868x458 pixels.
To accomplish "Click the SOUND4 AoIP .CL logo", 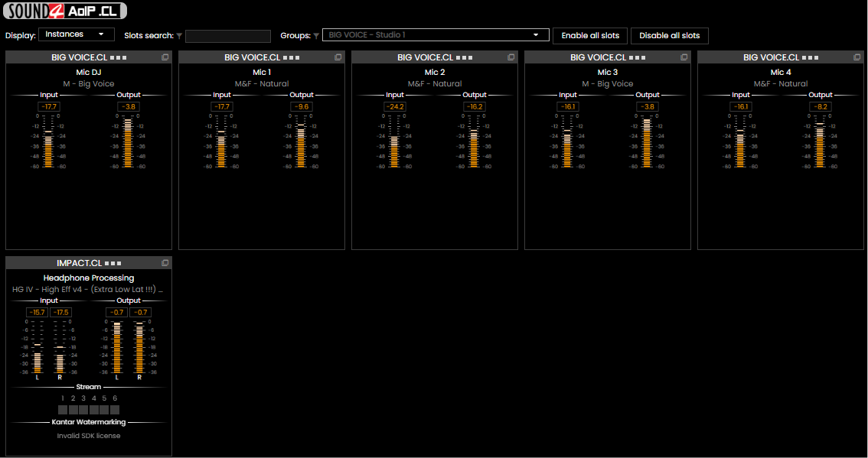I will 65,11.
